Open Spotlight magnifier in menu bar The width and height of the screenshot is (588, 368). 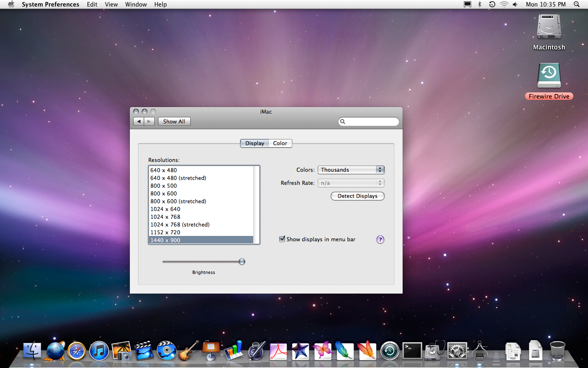(577, 4)
